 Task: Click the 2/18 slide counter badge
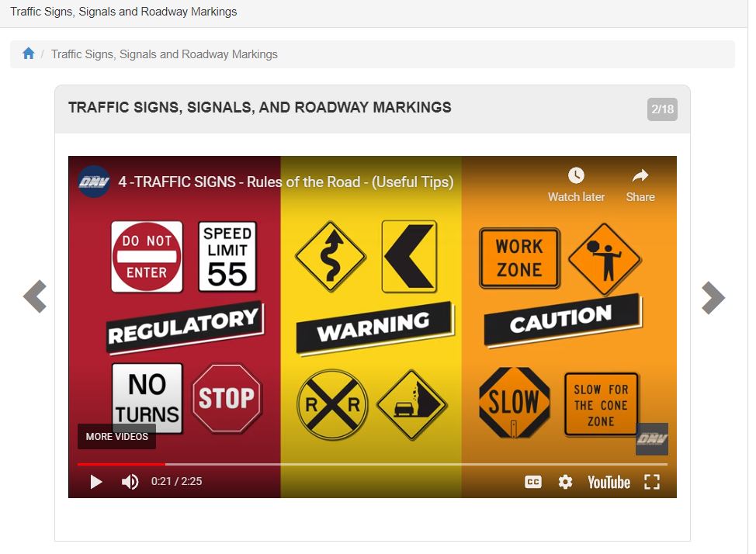point(662,109)
